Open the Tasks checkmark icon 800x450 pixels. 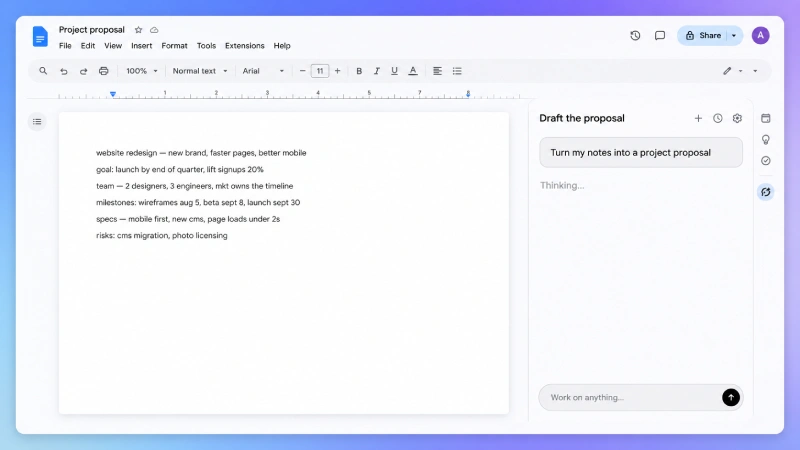tap(766, 161)
